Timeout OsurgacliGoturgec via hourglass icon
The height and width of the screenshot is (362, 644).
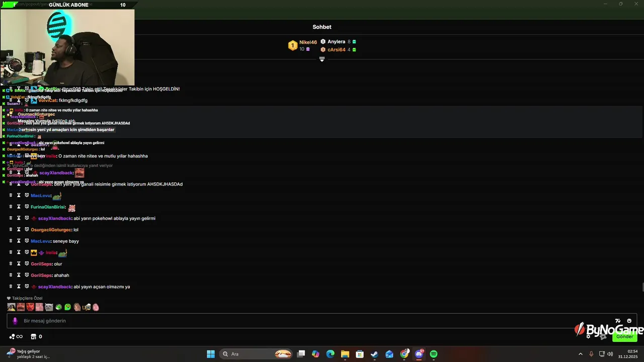19,229
